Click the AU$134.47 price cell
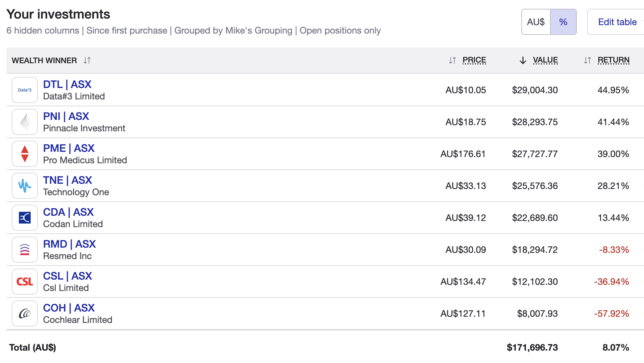This screenshot has width=644, height=363. point(463,282)
